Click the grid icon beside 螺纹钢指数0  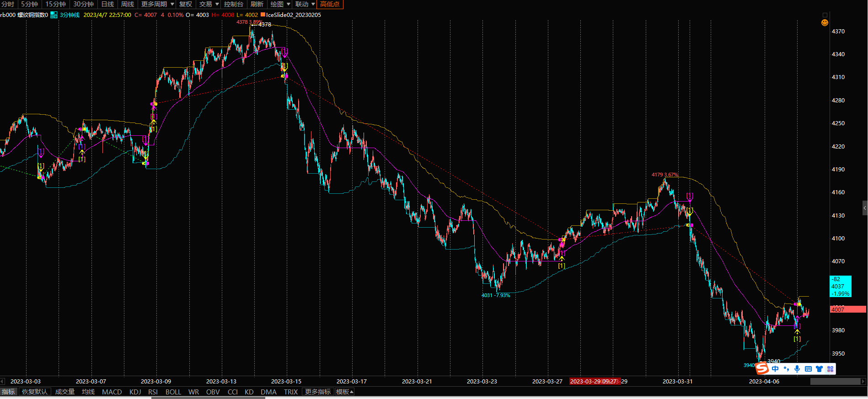click(54, 15)
